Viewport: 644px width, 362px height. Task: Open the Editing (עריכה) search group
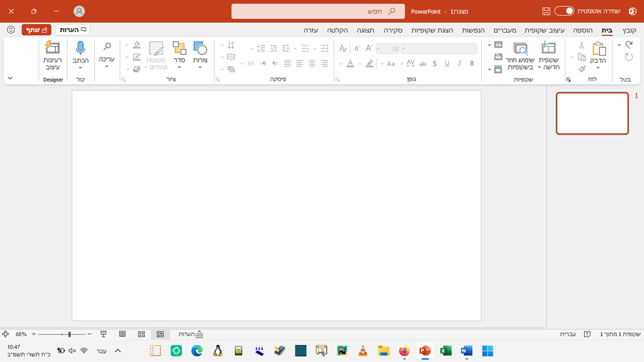pos(107,55)
